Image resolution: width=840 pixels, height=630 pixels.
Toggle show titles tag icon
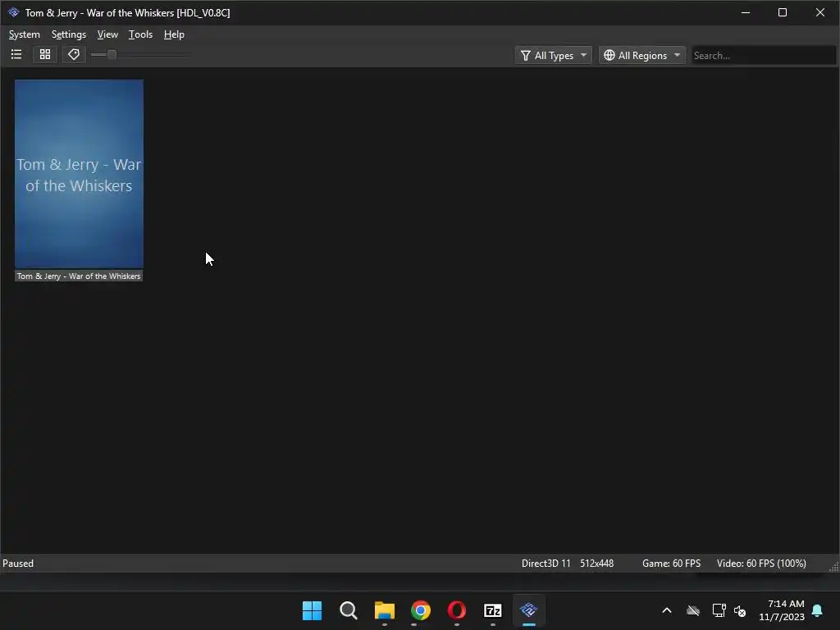(73, 55)
